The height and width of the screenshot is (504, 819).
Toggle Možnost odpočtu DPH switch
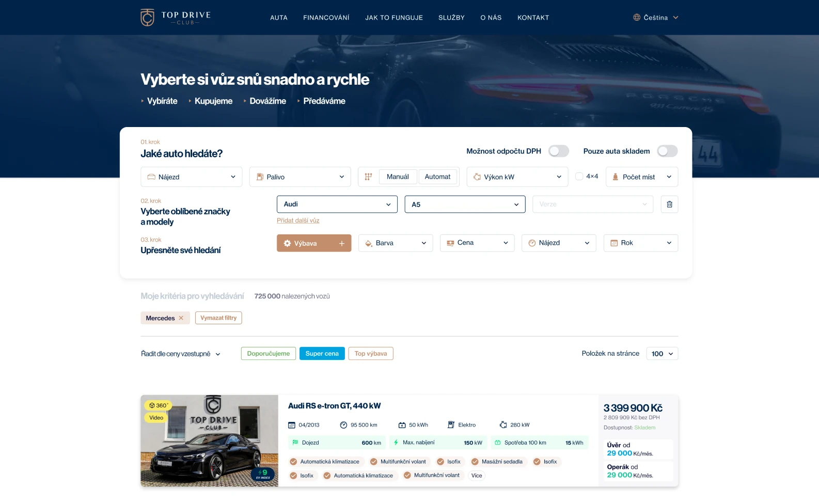click(x=558, y=151)
